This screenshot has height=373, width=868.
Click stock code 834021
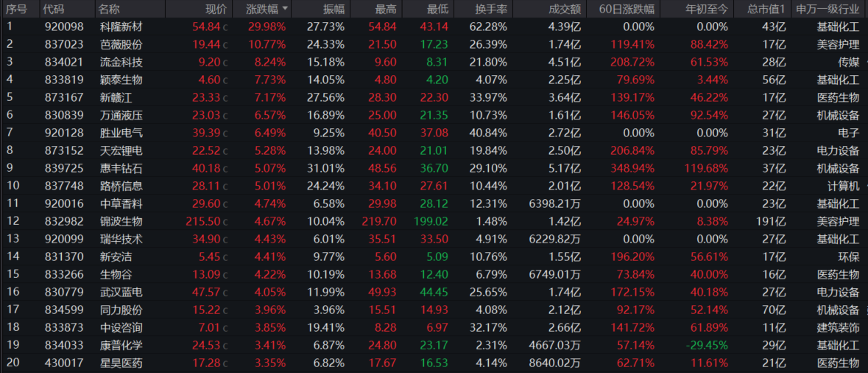click(x=63, y=62)
